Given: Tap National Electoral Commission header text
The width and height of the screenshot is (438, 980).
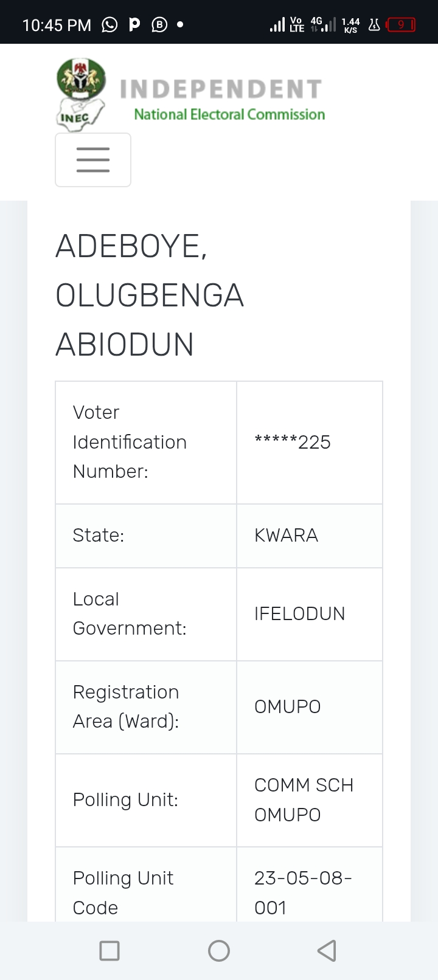Looking at the screenshot, I should click(229, 114).
